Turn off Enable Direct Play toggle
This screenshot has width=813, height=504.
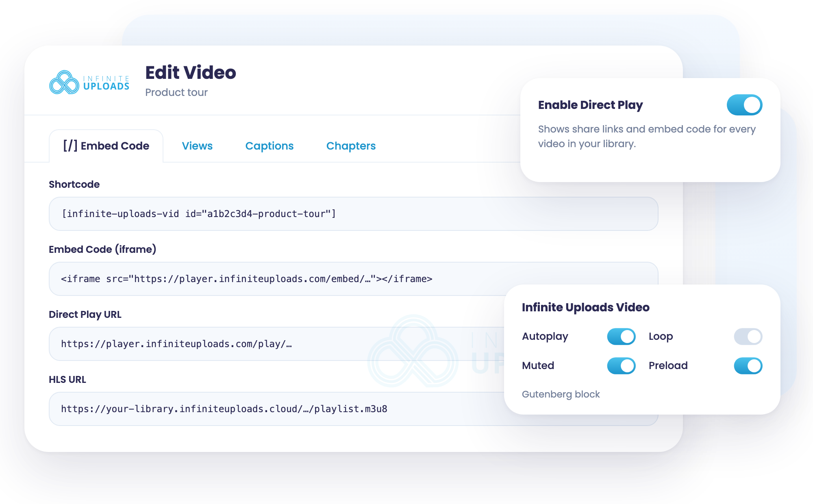click(744, 105)
